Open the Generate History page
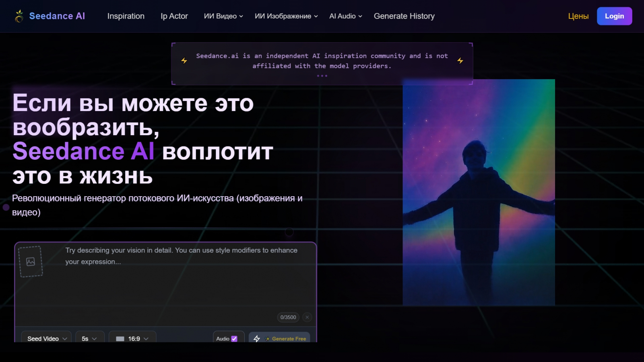 (404, 16)
